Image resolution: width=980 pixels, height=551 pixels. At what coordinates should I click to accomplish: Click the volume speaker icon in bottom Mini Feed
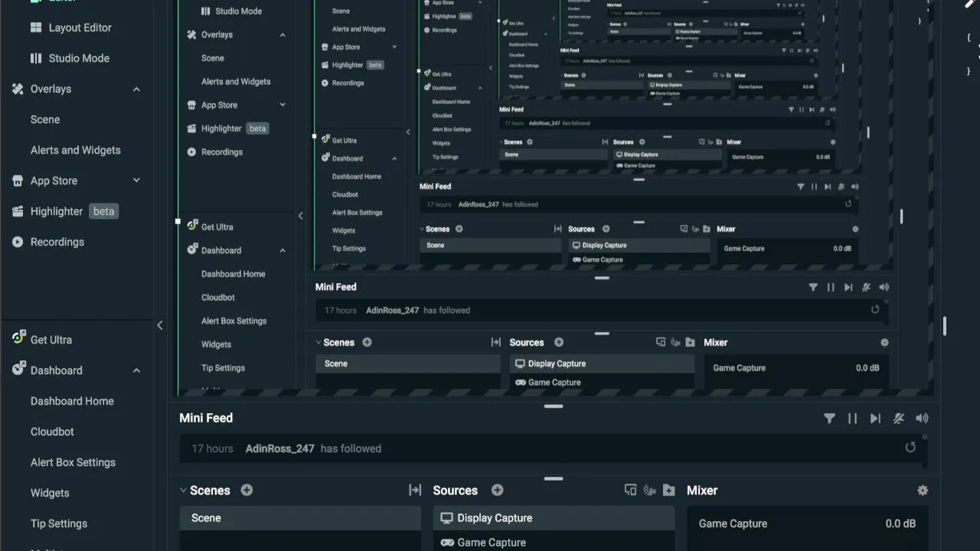pyautogui.click(x=922, y=419)
